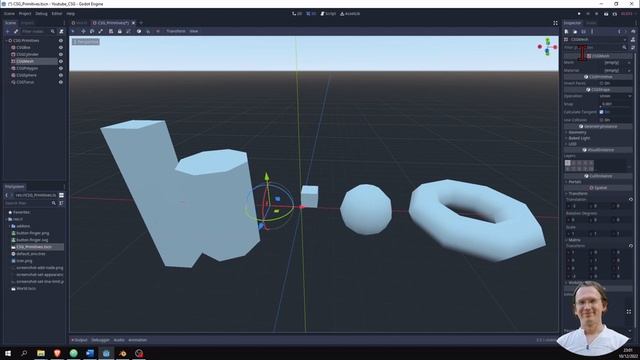Open Windows Start menu
The width and height of the screenshot is (640, 360).
8,353
